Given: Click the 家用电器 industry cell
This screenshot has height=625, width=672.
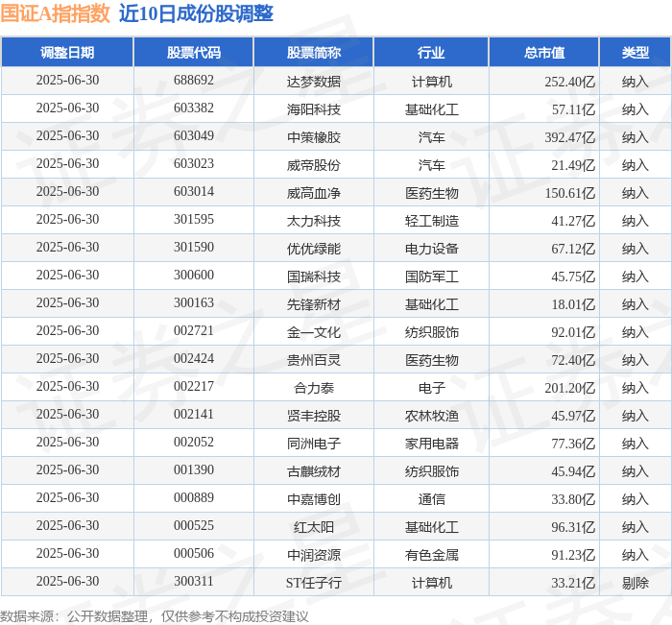Looking at the screenshot, I should click(x=432, y=444).
